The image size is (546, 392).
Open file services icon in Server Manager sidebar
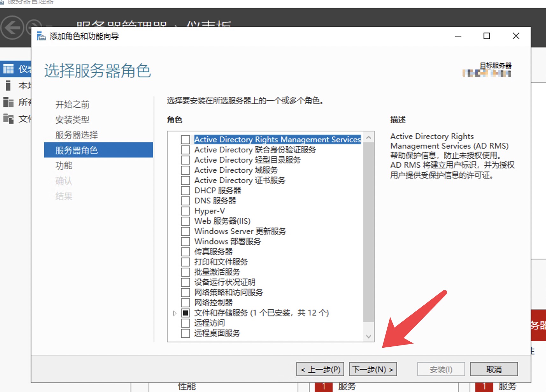[8, 119]
